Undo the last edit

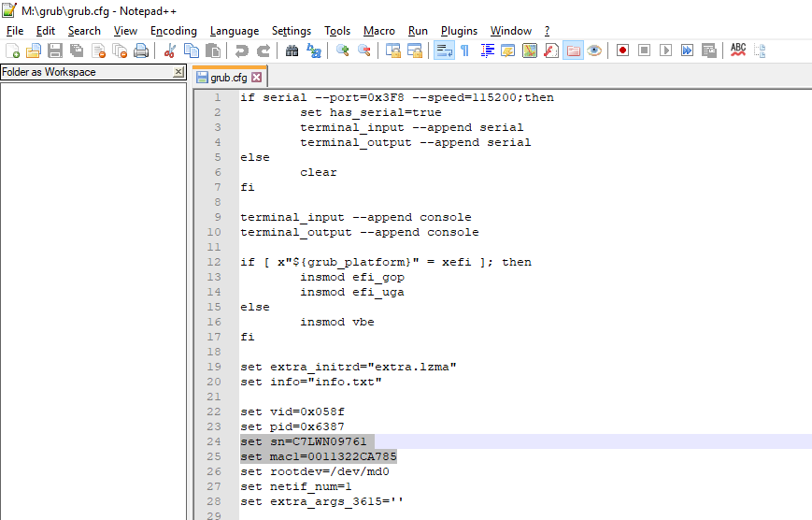(x=241, y=51)
